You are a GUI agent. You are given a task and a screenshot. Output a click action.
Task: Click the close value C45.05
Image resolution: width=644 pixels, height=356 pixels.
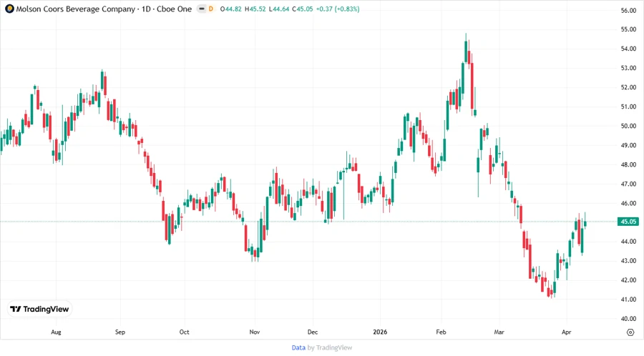coord(303,9)
